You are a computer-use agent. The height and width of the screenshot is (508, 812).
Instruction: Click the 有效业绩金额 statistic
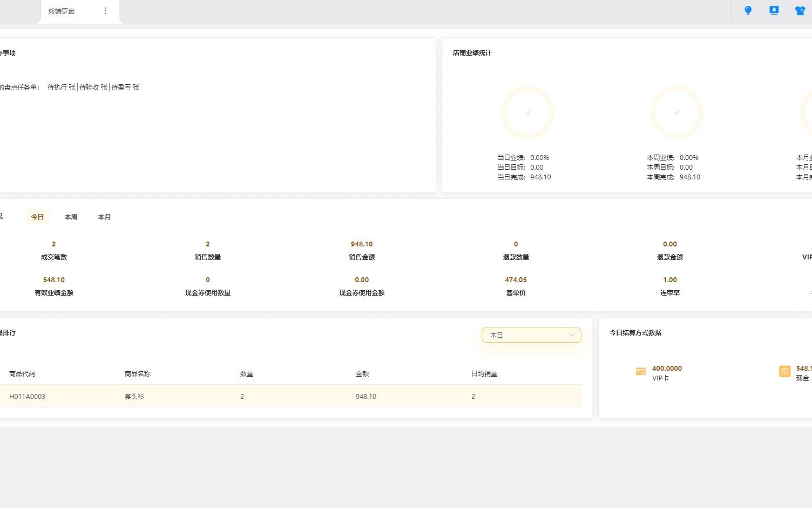pos(54,286)
